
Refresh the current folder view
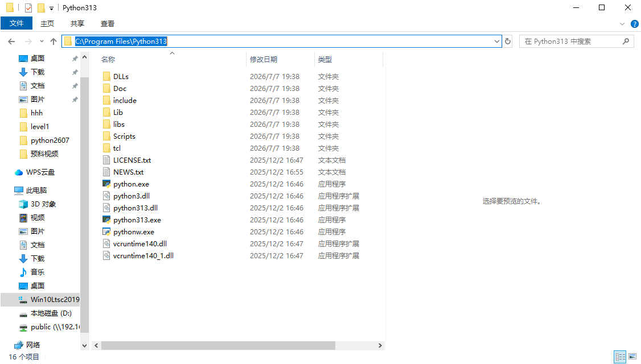pyautogui.click(x=508, y=42)
